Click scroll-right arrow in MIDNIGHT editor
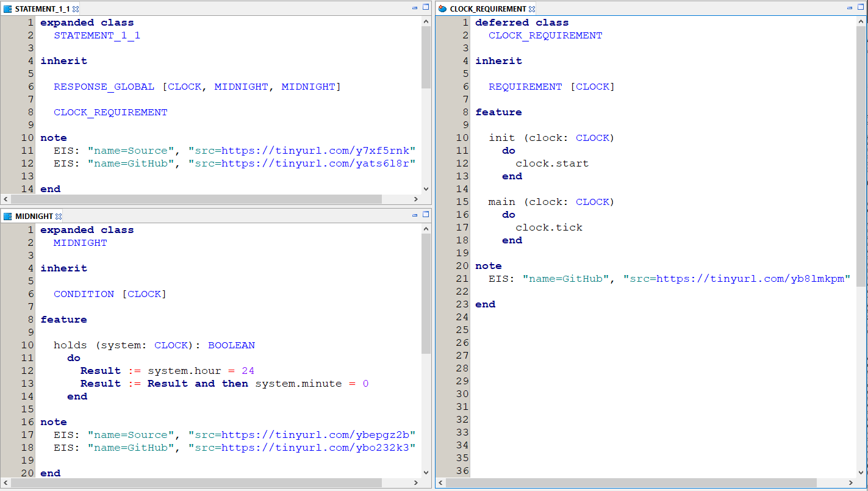The height and width of the screenshot is (491, 868). point(416,483)
